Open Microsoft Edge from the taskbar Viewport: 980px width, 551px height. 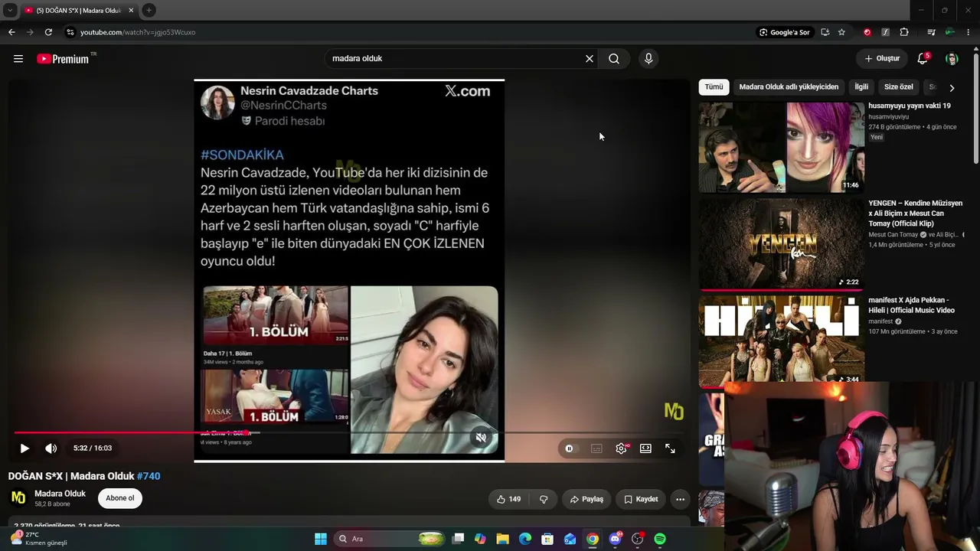coord(525,539)
